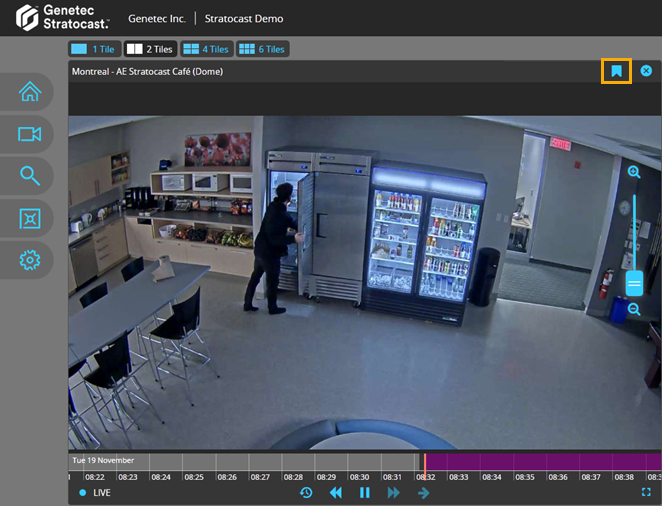Click timeline at 08:25 mark
662x506 pixels.
click(x=194, y=477)
